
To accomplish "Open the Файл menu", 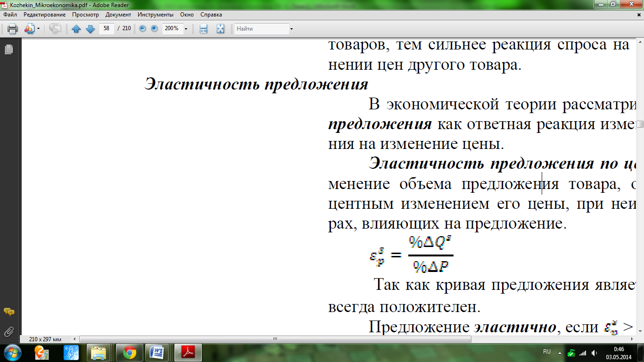I will click(x=10, y=15).
